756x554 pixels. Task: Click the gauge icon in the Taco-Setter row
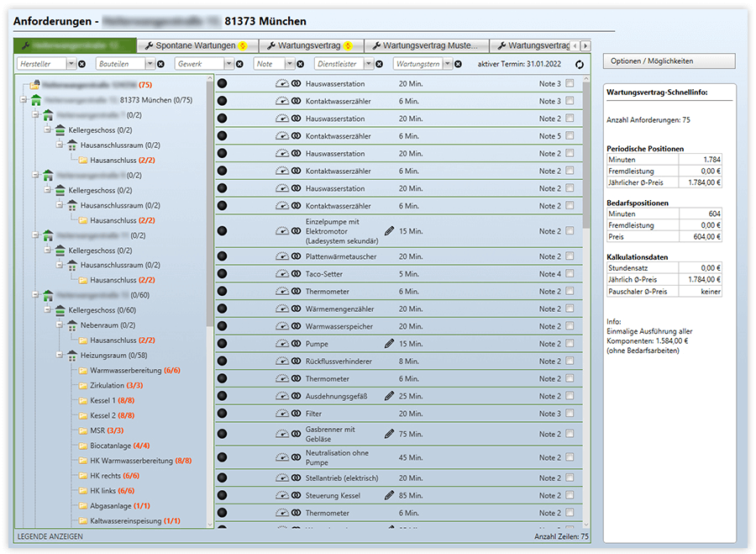[281, 274]
